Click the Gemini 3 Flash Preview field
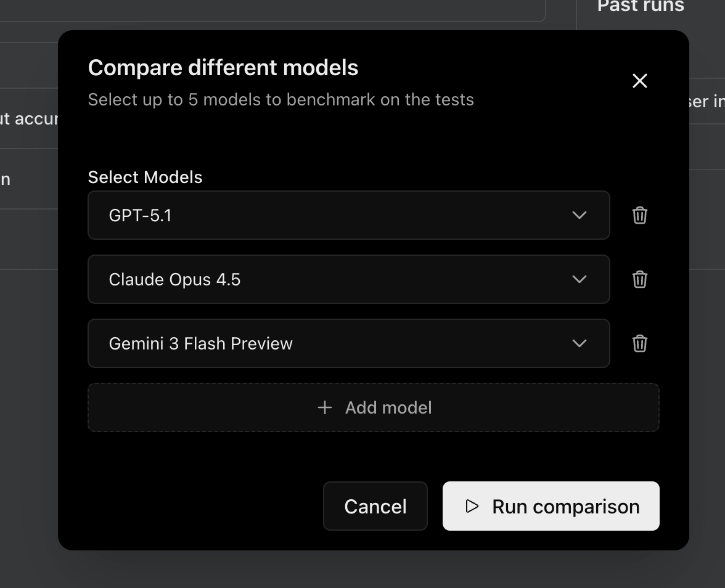Screen dimensions: 725x588 [348, 343]
